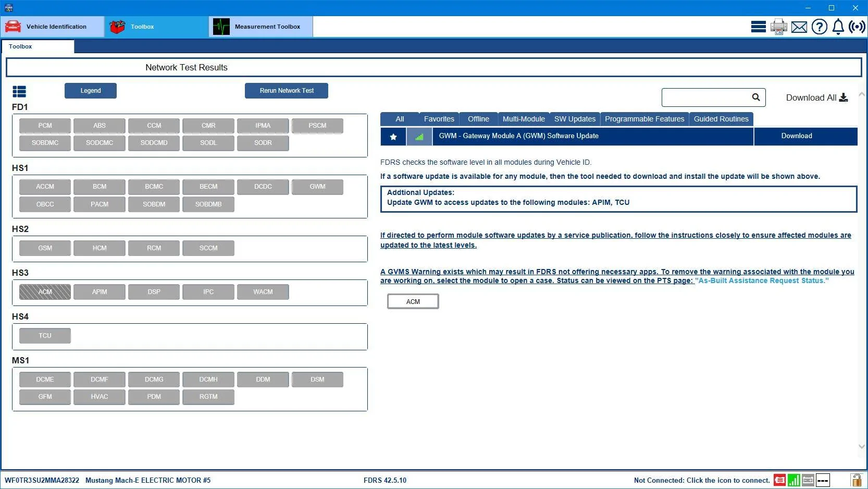Click into the toolbox search field
The height and width of the screenshot is (489, 868).
(706, 97)
